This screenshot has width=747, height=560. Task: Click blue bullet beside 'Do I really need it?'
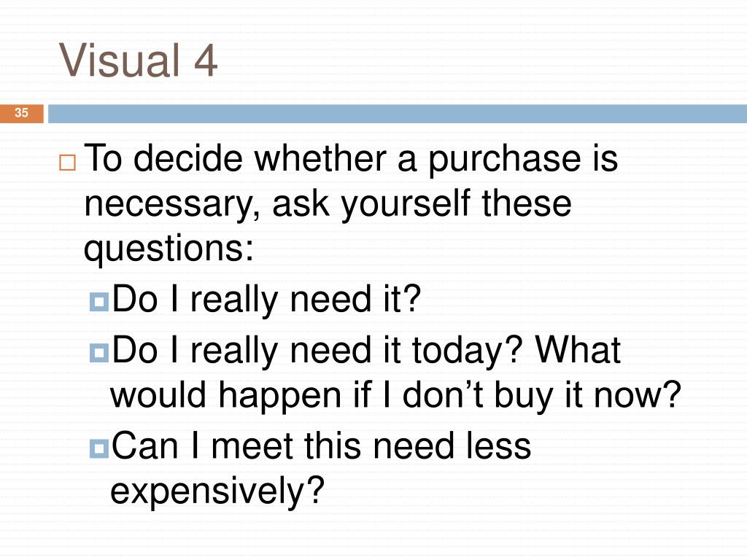(x=99, y=302)
